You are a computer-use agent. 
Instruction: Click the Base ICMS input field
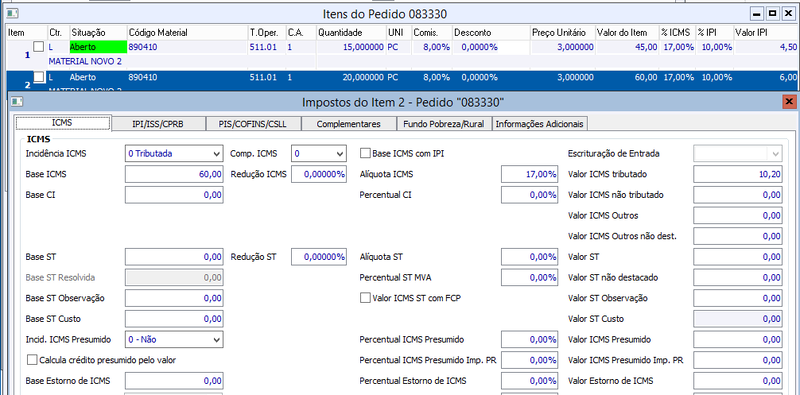[x=174, y=174]
